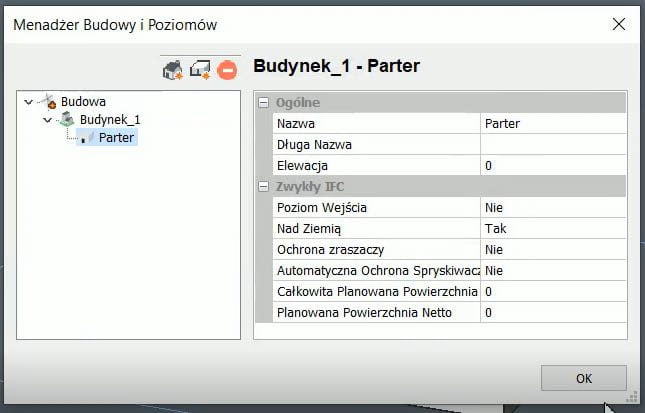Select the Parter level in tree
Screen dimensions: 645x413
pos(116,137)
